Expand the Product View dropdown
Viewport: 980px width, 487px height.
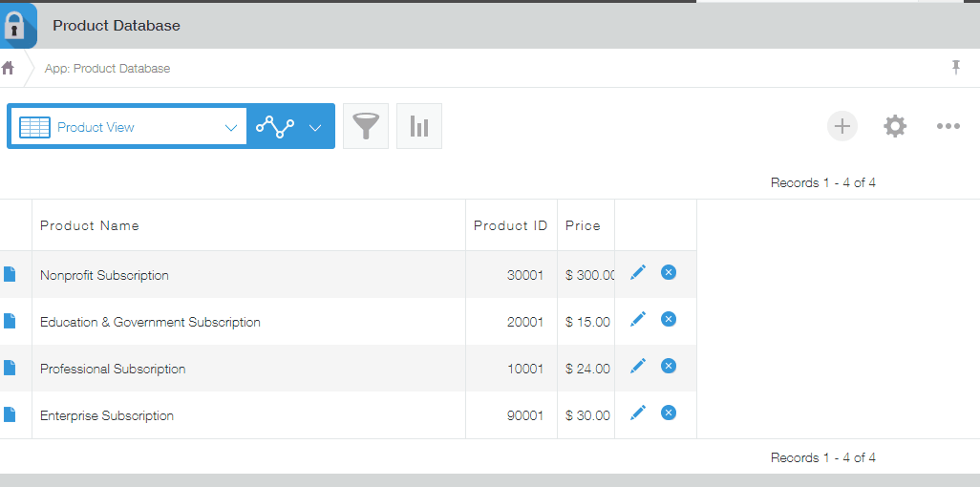(x=230, y=127)
